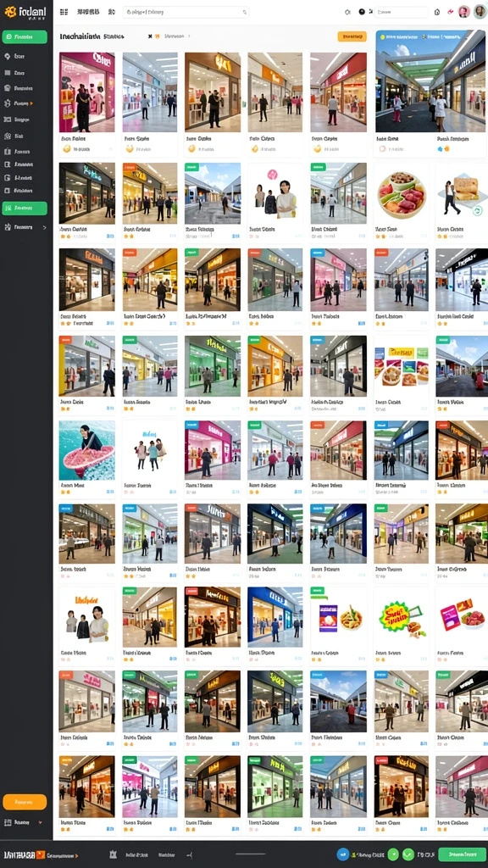Click the dark round icon in top bar
The height and width of the screenshot is (868, 488).
coord(362,12)
